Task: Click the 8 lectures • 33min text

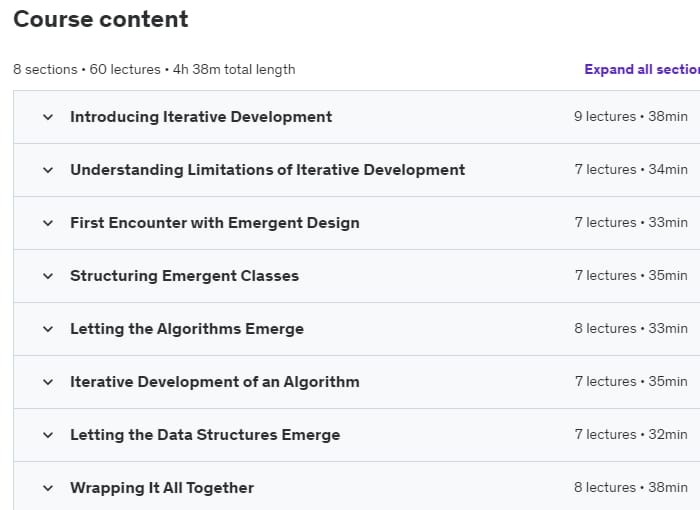Action: (630, 329)
